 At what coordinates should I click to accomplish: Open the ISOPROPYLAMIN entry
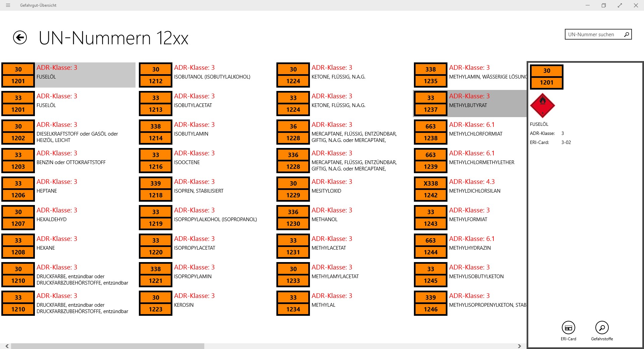coord(206,275)
